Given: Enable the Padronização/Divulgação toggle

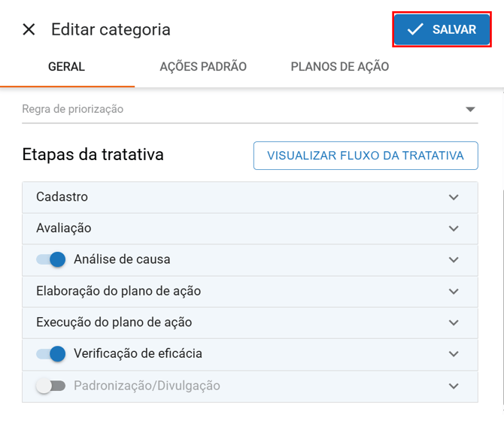Looking at the screenshot, I should [x=51, y=386].
